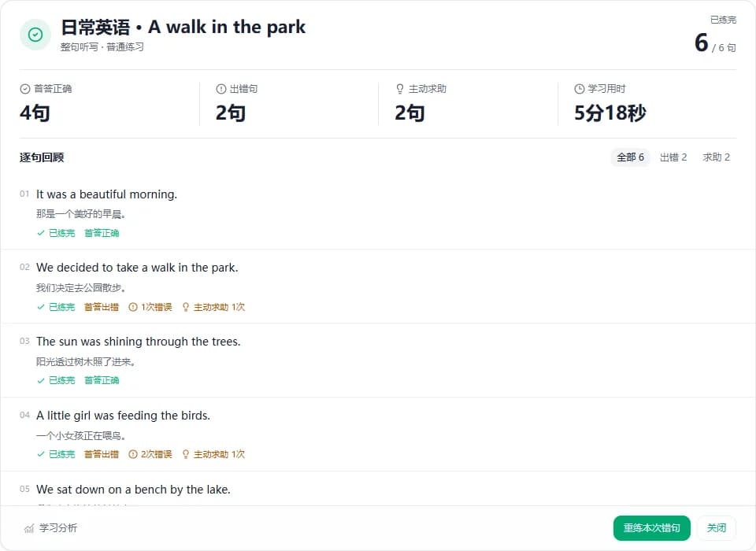Click the 已练完 checkmark under sentence 01

(x=41, y=233)
